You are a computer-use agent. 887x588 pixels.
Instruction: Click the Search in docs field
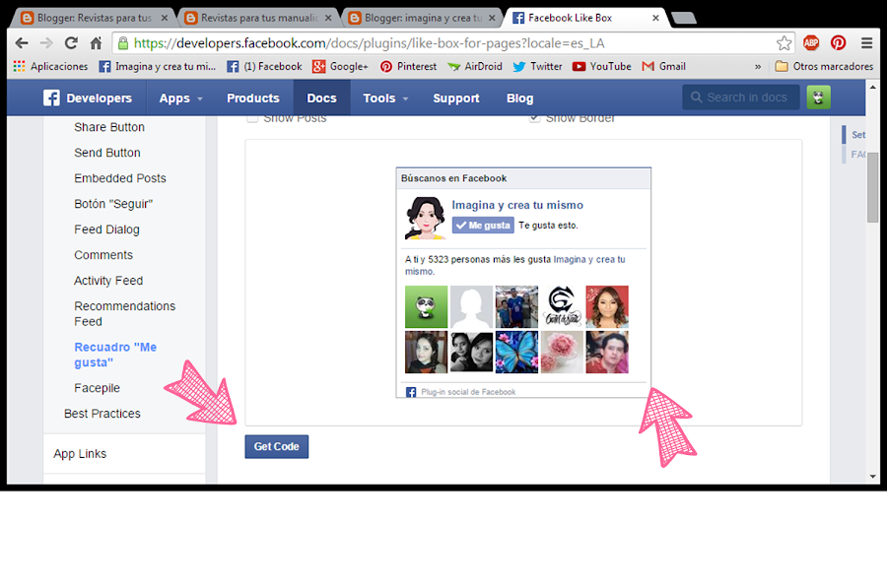(x=740, y=98)
